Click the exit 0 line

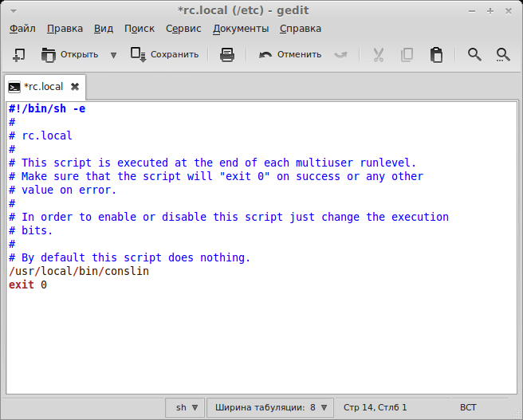click(x=28, y=285)
